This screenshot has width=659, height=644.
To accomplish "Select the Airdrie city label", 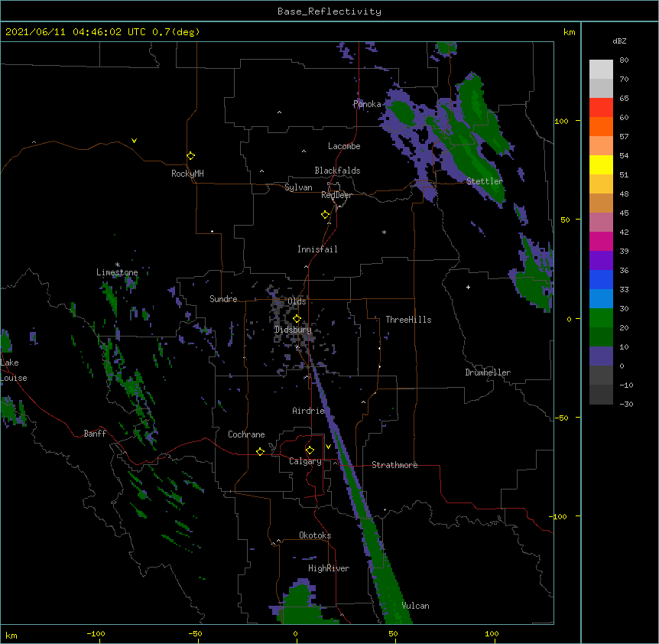I will [x=309, y=411].
